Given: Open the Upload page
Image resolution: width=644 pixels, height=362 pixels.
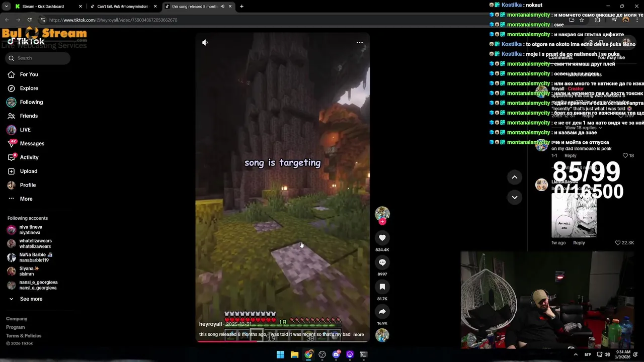Looking at the screenshot, I should pos(29,171).
